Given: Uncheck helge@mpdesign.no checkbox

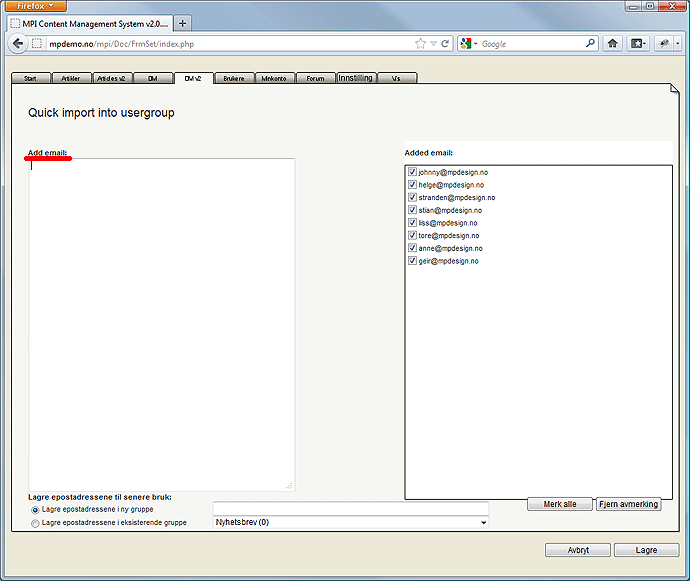Looking at the screenshot, I should pos(412,185).
